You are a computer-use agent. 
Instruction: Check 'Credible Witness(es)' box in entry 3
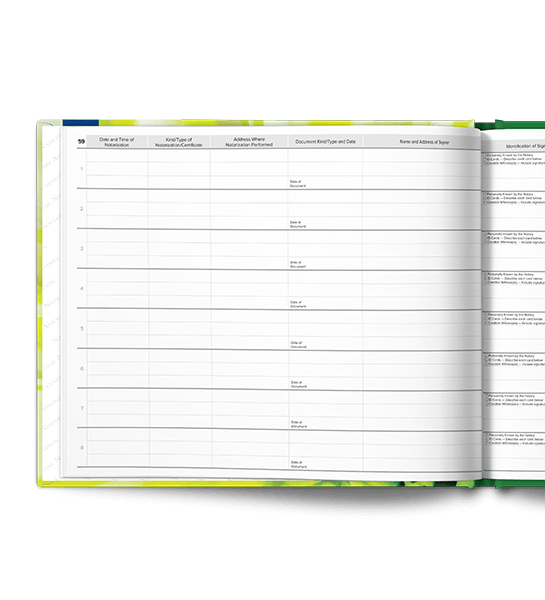(486, 243)
